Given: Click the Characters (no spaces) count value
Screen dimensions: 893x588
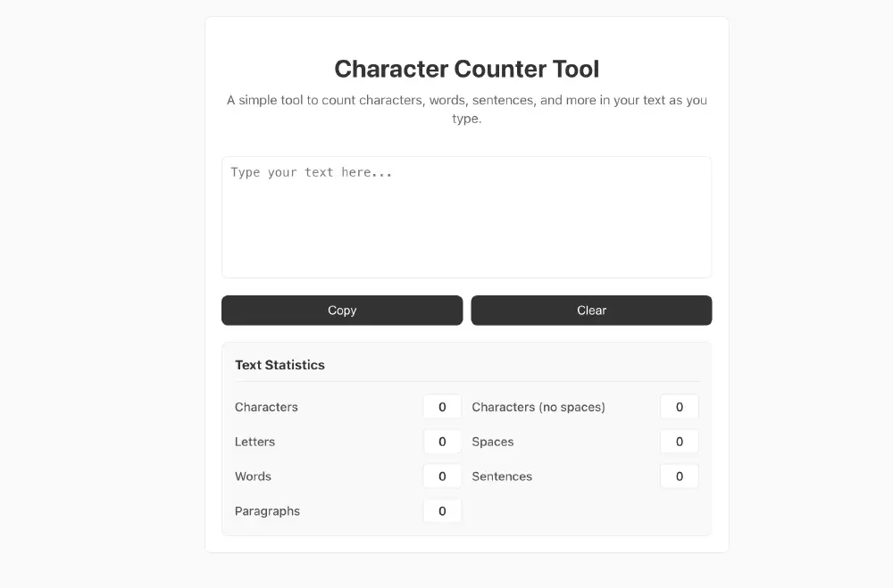Looking at the screenshot, I should (679, 407).
